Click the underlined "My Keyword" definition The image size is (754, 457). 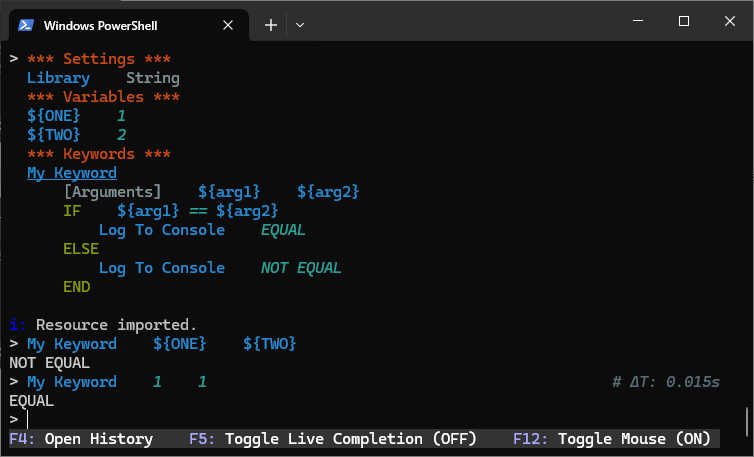pos(72,173)
